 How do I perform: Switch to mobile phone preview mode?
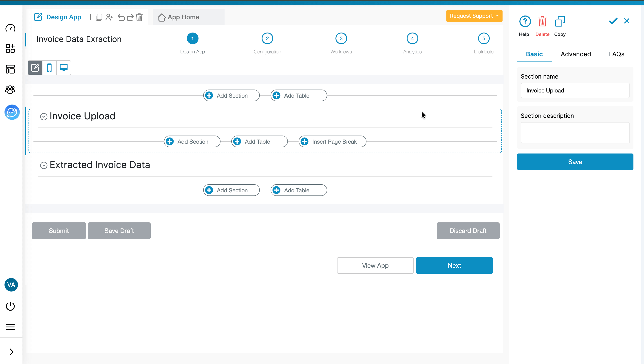tap(50, 68)
